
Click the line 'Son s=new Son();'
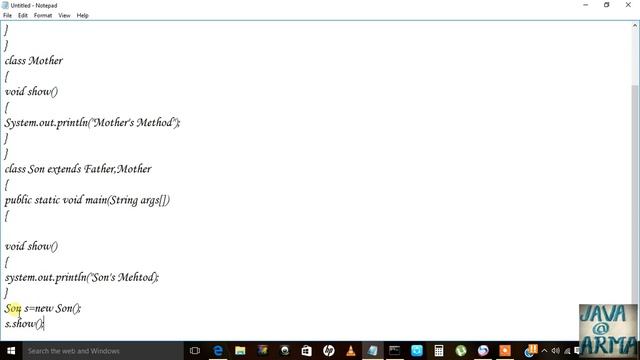(43, 309)
